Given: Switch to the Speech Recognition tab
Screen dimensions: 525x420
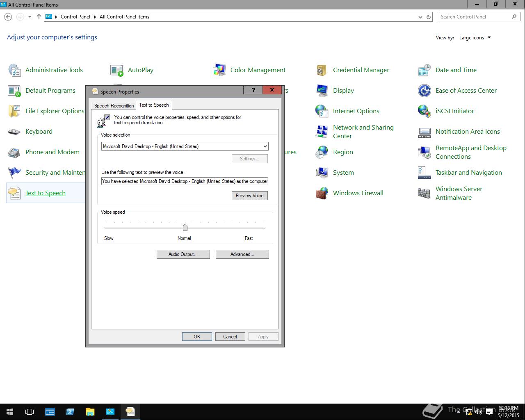Looking at the screenshot, I should click(x=114, y=106).
